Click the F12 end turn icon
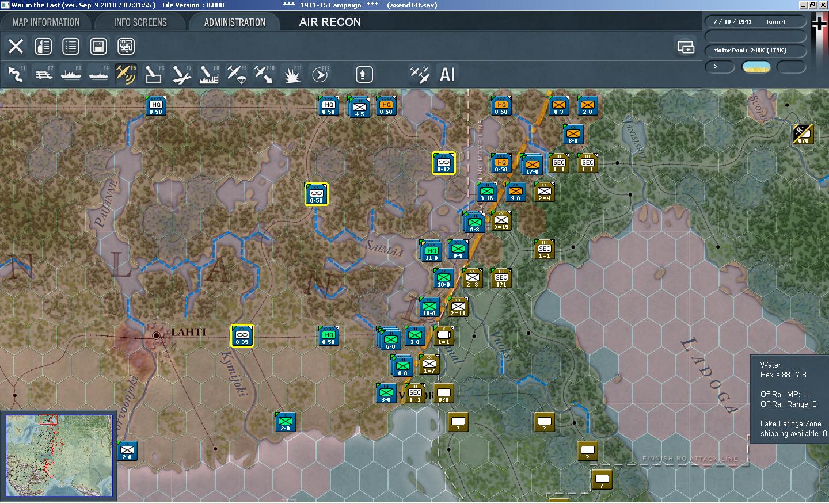This screenshot has width=829, height=504. pyautogui.click(x=320, y=74)
